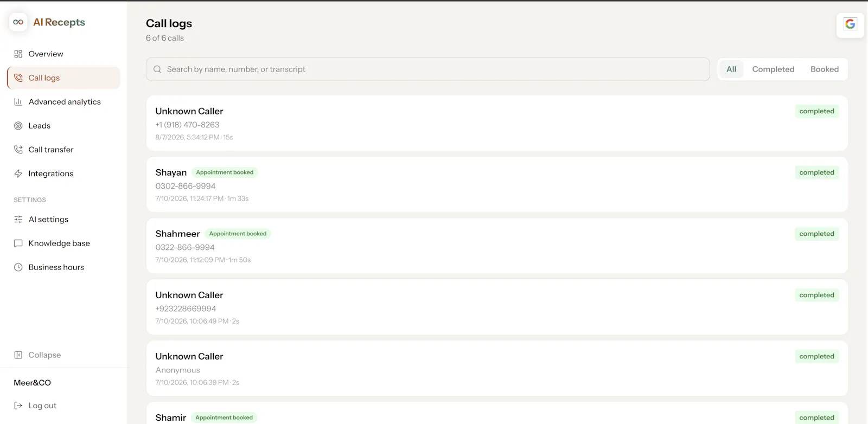Click the Advanced analytics bar chart icon
Image resolution: width=868 pixels, height=424 pixels.
[18, 102]
